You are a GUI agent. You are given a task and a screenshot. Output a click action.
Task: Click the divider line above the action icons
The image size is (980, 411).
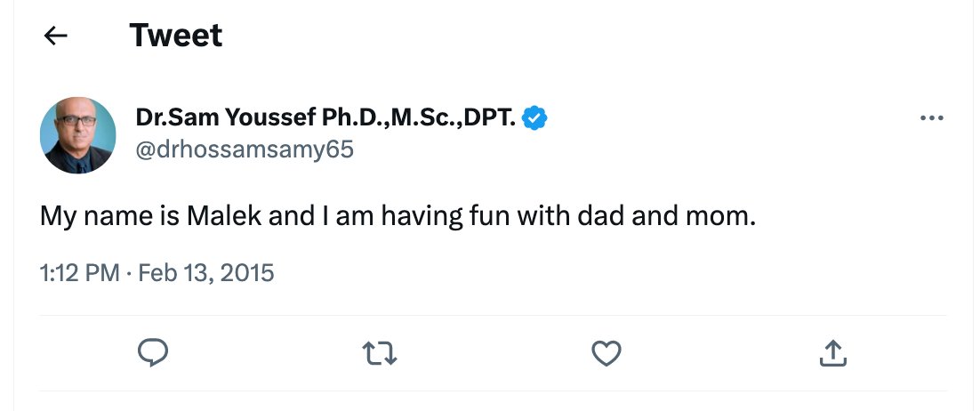(493, 315)
